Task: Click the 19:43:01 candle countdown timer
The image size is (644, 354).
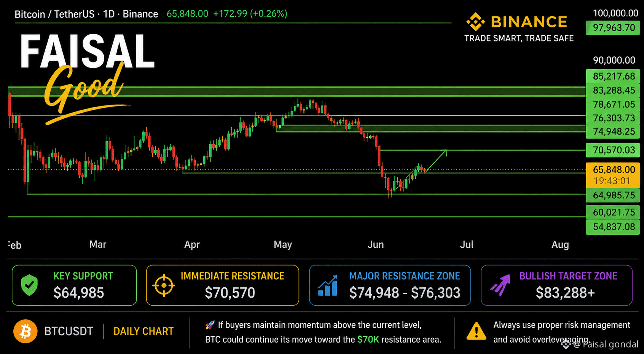Action: [612, 181]
